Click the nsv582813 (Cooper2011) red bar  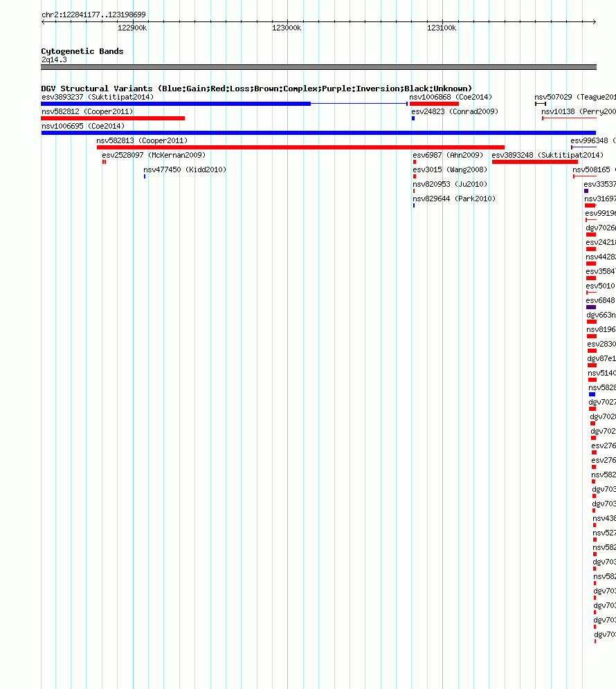(300, 147)
